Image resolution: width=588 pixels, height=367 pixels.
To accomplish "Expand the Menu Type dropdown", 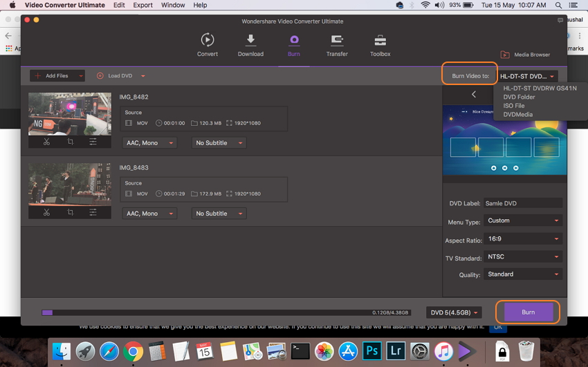I will (523, 220).
